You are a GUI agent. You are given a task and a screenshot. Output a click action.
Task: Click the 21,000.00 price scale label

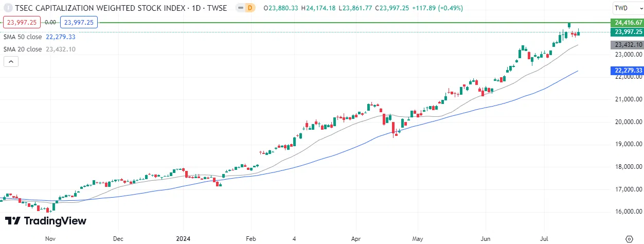tap(628, 99)
